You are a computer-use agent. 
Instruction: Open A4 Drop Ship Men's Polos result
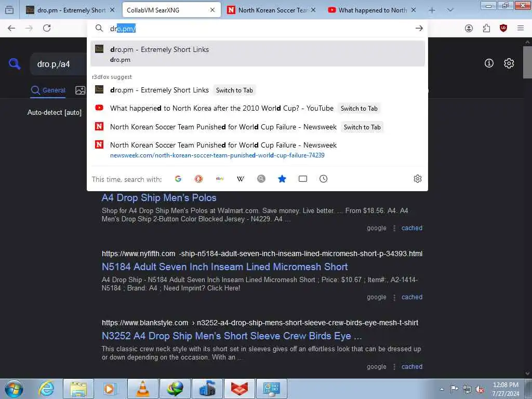[x=159, y=197]
